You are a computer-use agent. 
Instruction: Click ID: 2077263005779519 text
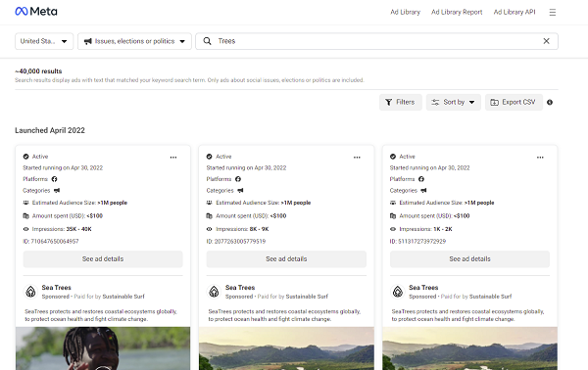(x=236, y=242)
